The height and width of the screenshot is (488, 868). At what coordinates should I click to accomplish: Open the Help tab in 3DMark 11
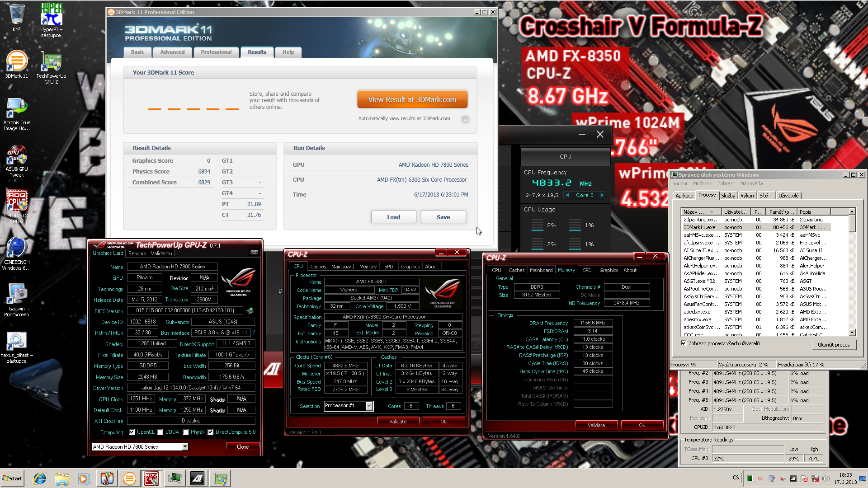288,52
